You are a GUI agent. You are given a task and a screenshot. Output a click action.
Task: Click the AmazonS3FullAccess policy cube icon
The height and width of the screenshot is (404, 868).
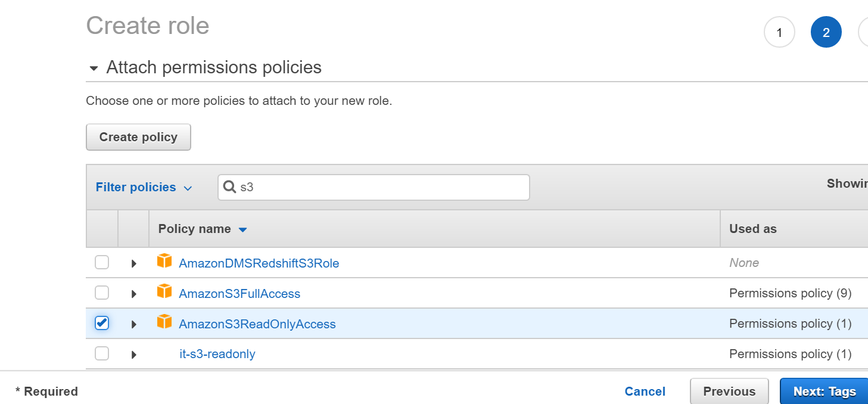(164, 292)
